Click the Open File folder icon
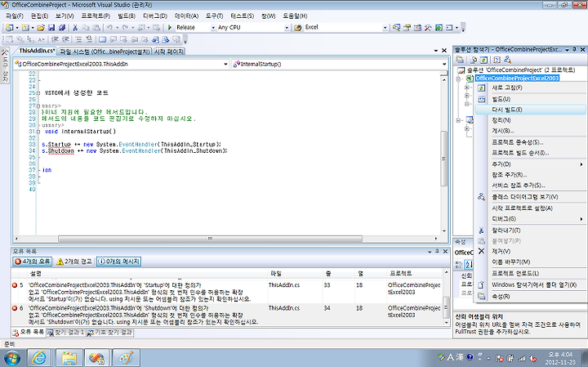Viewport: 588px width, 367px height. coord(41,28)
